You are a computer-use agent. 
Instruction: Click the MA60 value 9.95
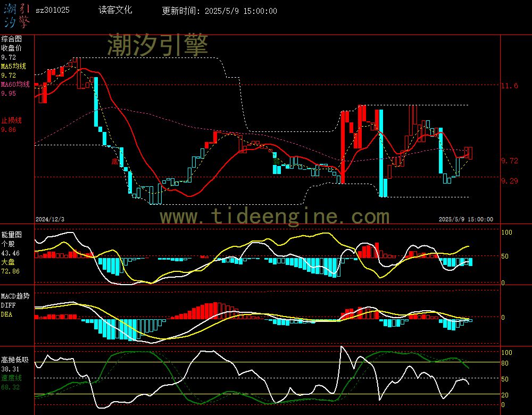9,93
